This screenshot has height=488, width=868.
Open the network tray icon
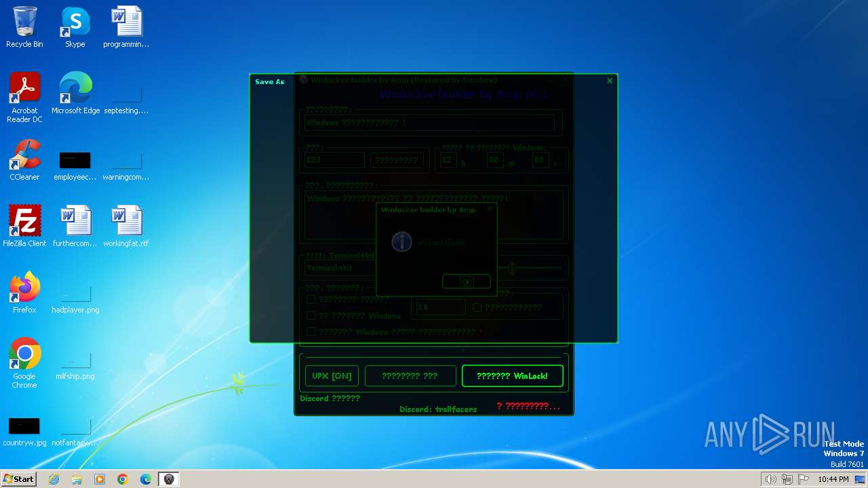tap(787, 479)
